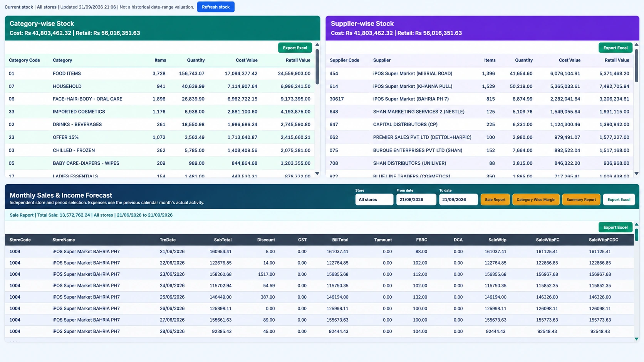Screen dimensions: 644x362
Task: Select SHAN DISTRIBUTORS (UNILIVER) supplier row
Action: pyautogui.click(x=480, y=163)
